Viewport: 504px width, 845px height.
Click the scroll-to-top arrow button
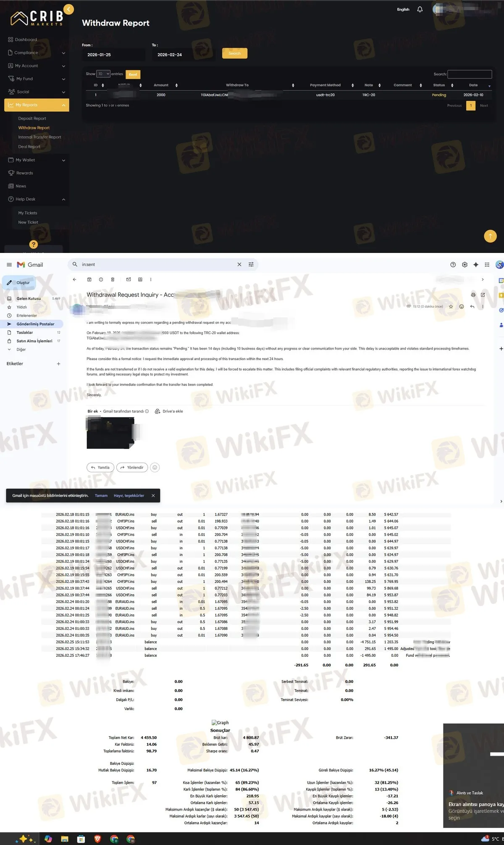tap(490, 236)
